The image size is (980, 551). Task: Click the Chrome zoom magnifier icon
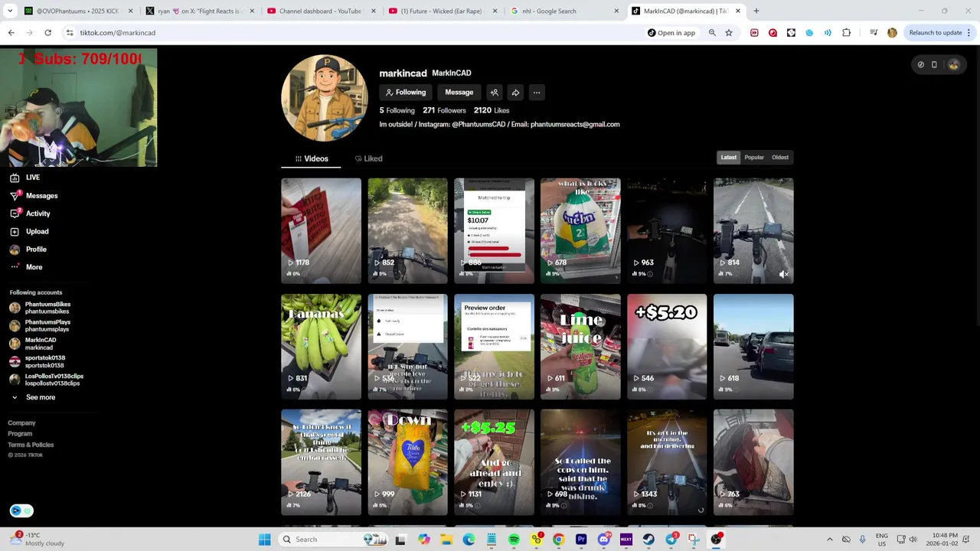click(712, 33)
